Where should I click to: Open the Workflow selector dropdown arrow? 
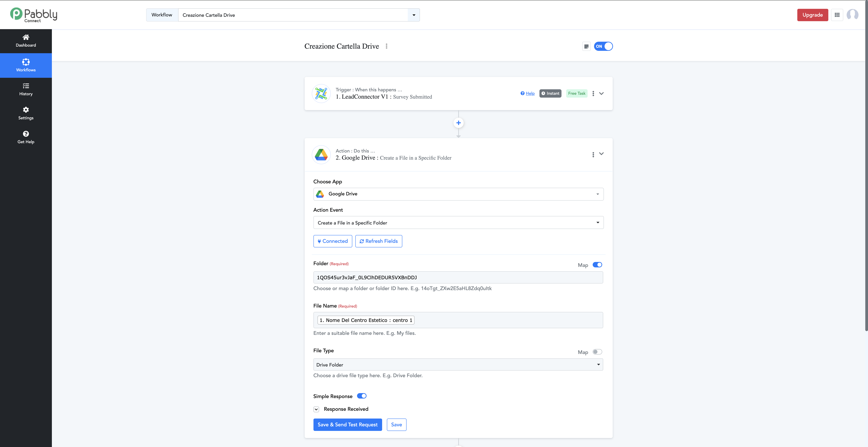pyautogui.click(x=414, y=15)
